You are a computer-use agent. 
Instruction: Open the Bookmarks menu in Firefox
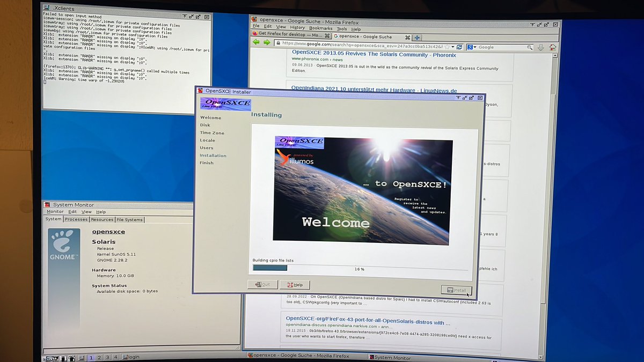[x=321, y=29]
